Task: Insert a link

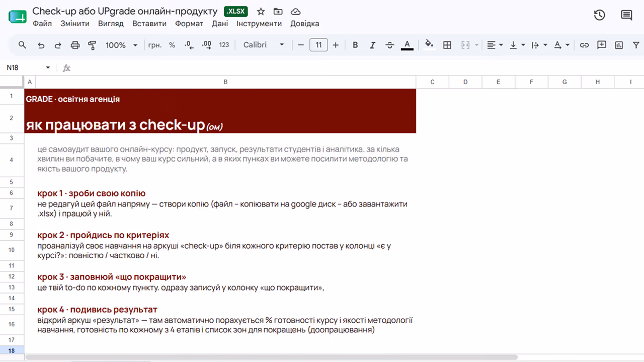Action: [584, 45]
